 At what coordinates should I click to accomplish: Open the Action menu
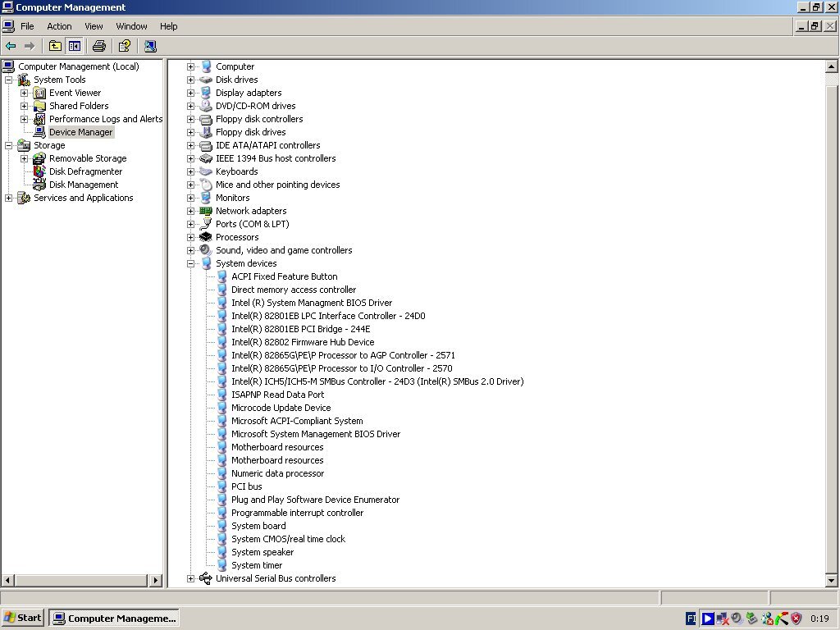pos(59,26)
